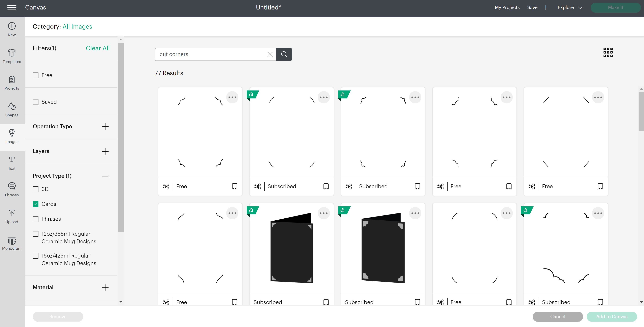Viewport: 644px width, 327px height.
Task: Enable the Free filter checkbox
Action: coord(36,75)
